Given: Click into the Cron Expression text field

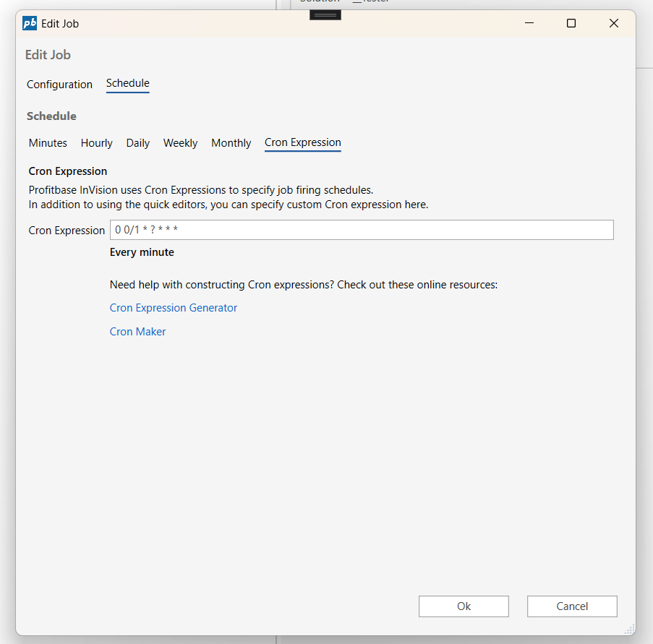Looking at the screenshot, I should 362,230.
